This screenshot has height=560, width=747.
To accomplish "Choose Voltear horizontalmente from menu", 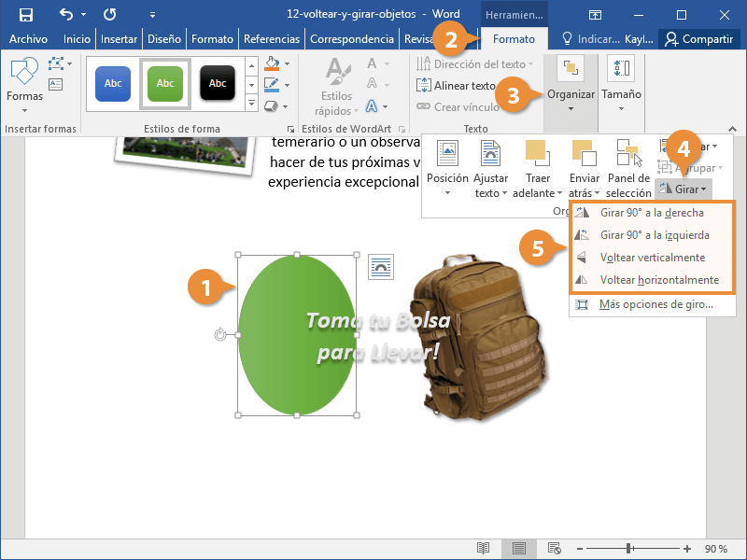I will coord(658,280).
